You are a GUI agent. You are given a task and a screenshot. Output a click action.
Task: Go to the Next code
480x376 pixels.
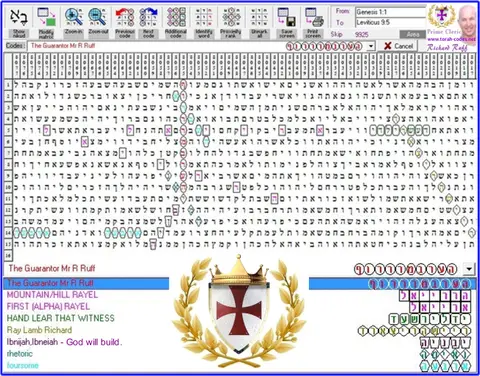point(149,22)
